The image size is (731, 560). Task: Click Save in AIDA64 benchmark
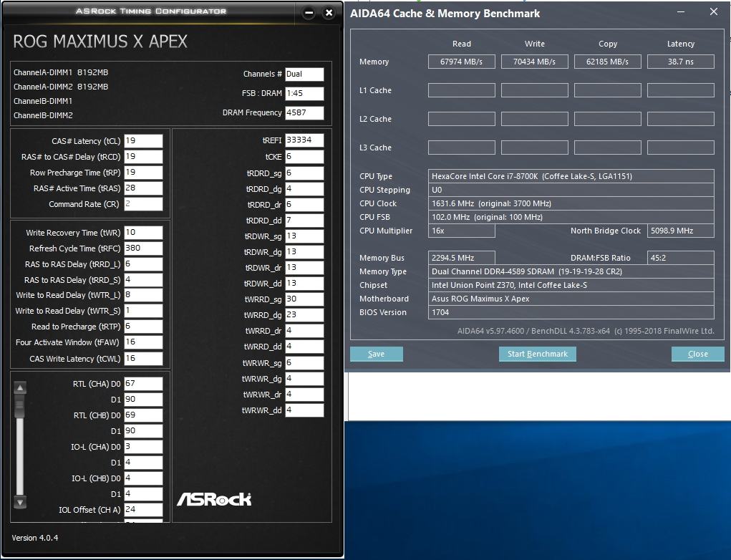(376, 354)
